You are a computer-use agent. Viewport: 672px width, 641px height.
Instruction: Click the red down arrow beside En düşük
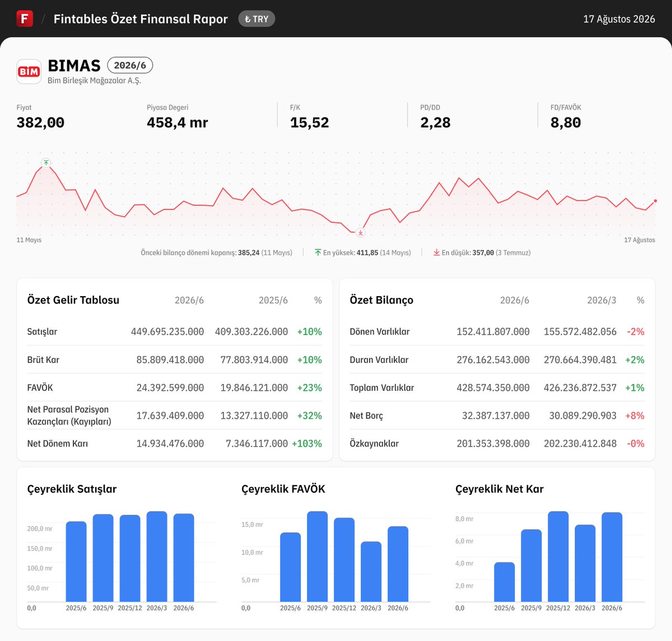(436, 252)
